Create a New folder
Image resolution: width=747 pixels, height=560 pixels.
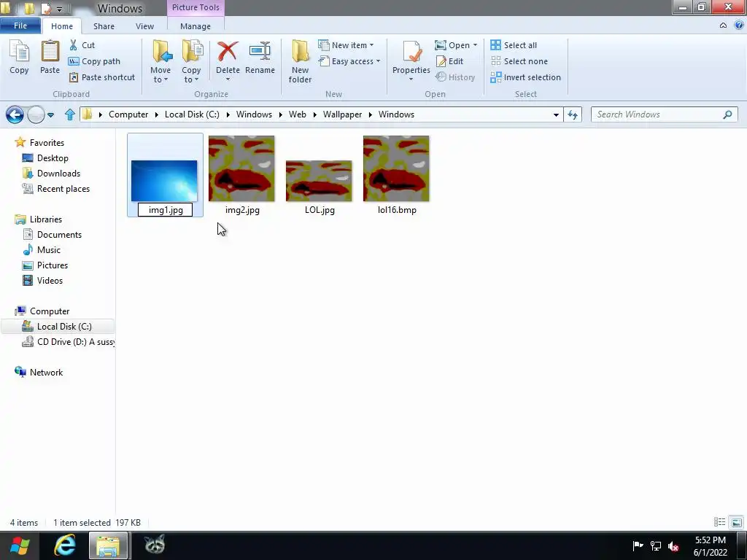coord(300,61)
